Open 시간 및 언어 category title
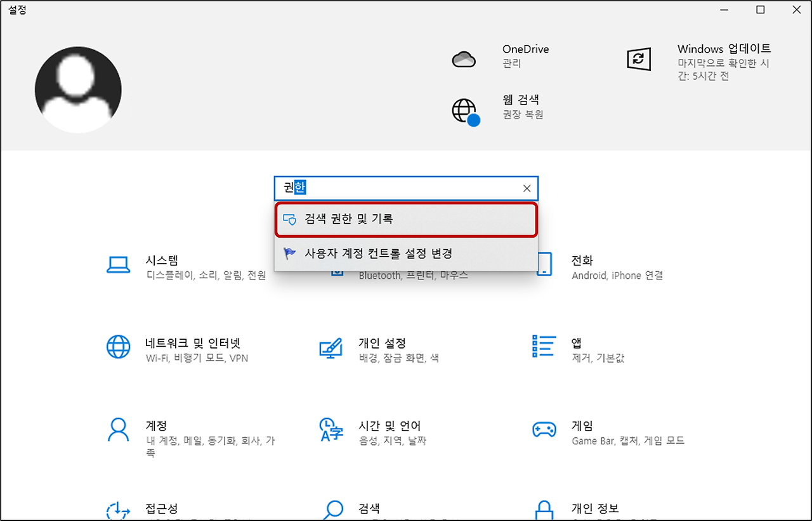 pyautogui.click(x=390, y=425)
